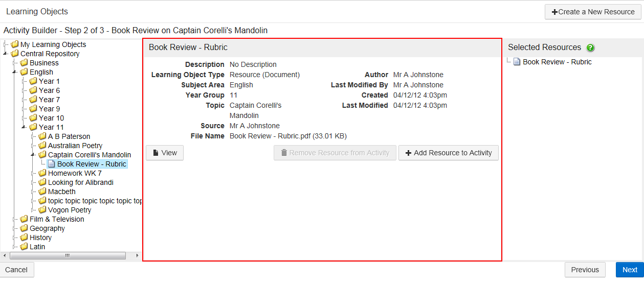This screenshot has width=644, height=285.
Task: Click the document icon in Selected Resources list
Action: (517, 62)
